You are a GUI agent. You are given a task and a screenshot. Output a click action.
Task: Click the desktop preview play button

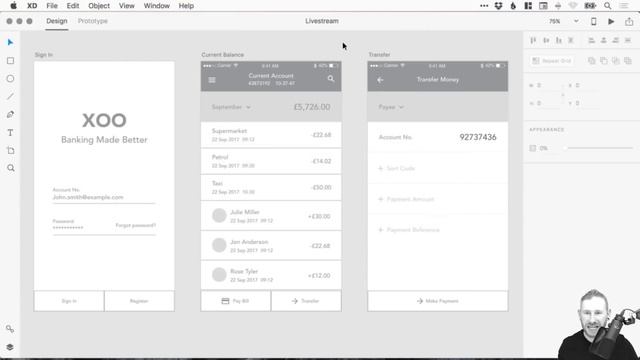pos(611,21)
